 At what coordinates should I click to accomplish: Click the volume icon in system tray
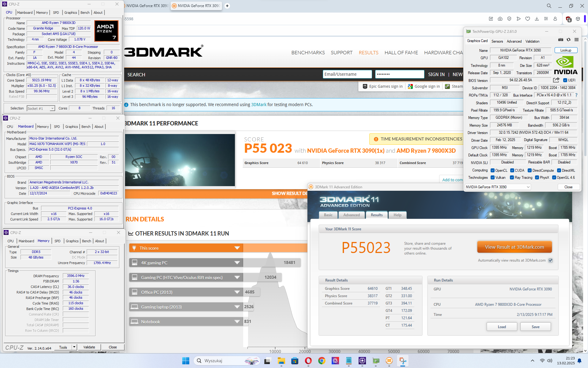550,361
